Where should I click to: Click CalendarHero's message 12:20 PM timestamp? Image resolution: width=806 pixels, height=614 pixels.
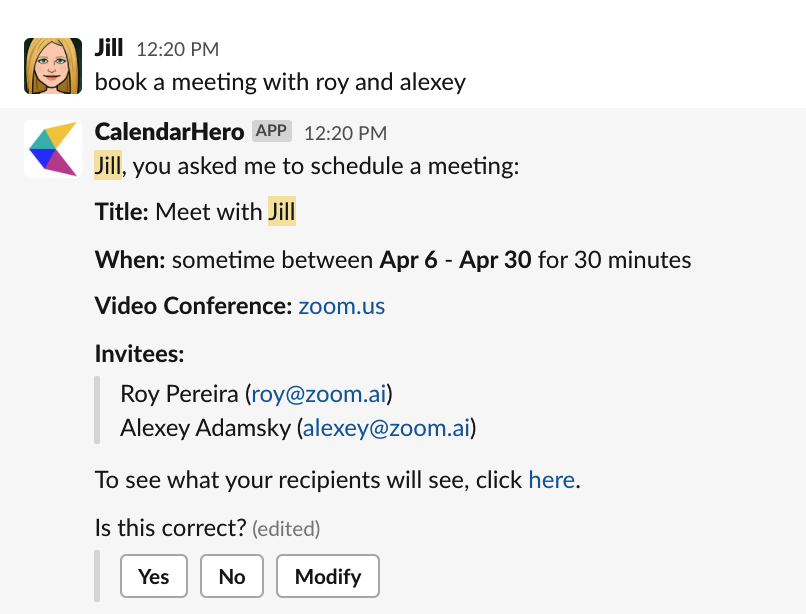coord(345,134)
